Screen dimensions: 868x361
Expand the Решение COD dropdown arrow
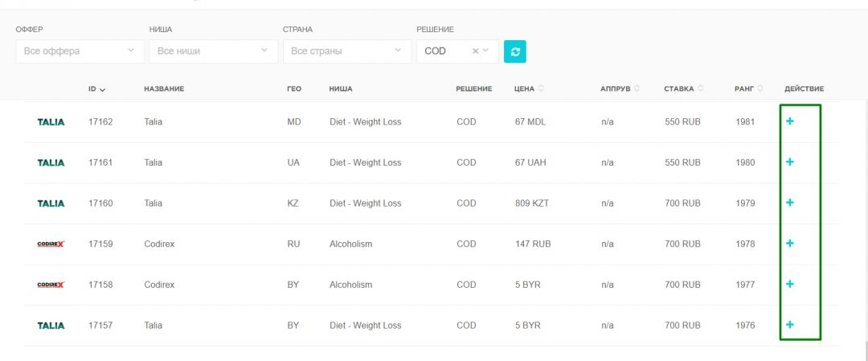coord(486,51)
